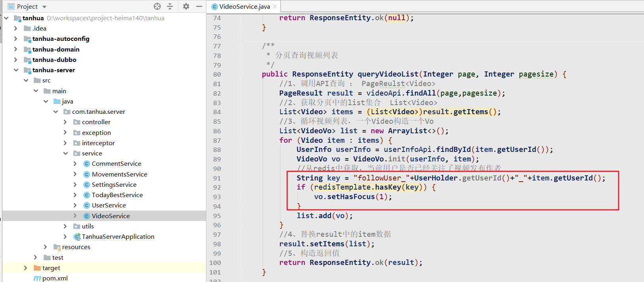Select the VideoService class icon in tree
The height and width of the screenshot is (282, 644).
click(x=87, y=216)
